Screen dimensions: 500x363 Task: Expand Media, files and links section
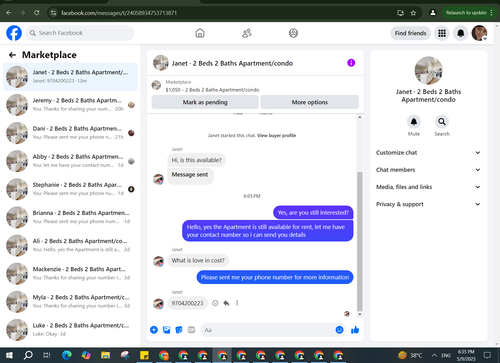[428, 187]
